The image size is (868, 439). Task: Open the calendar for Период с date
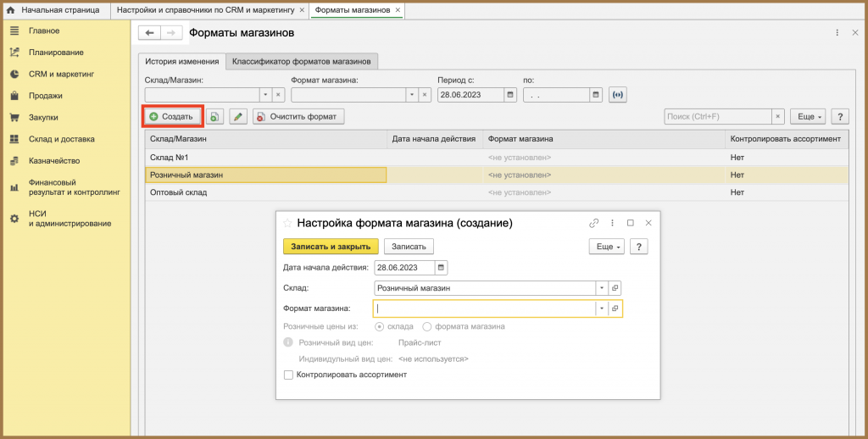(x=510, y=95)
